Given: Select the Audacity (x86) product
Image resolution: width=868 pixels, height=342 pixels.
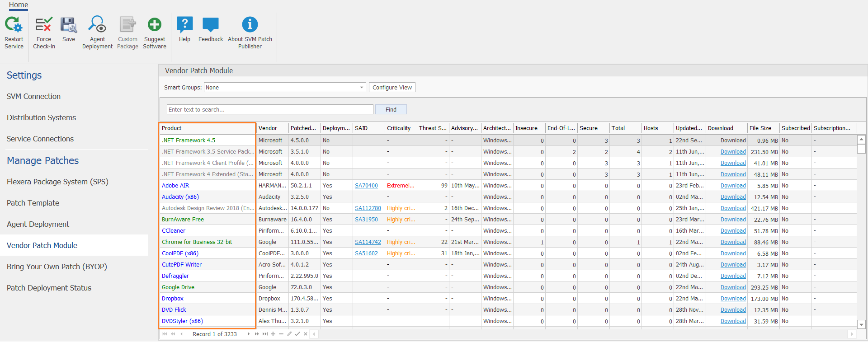Looking at the screenshot, I should pyautogui.click(x=180, y=197).
